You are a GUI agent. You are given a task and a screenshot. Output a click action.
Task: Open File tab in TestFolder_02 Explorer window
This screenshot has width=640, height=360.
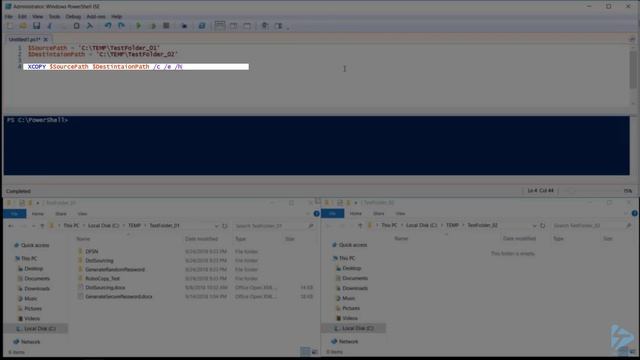333,213
